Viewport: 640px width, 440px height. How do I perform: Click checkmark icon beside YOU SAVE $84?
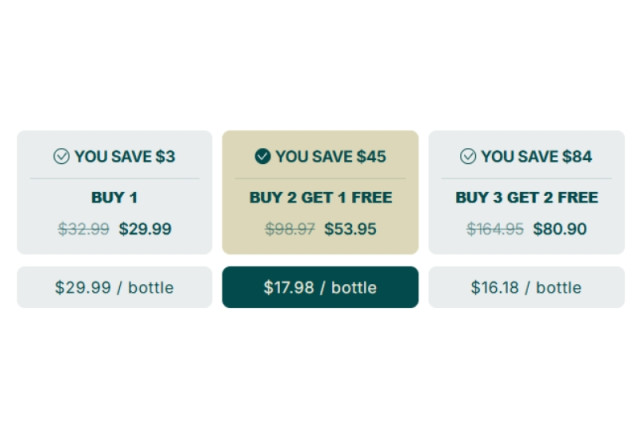point(468,156)
